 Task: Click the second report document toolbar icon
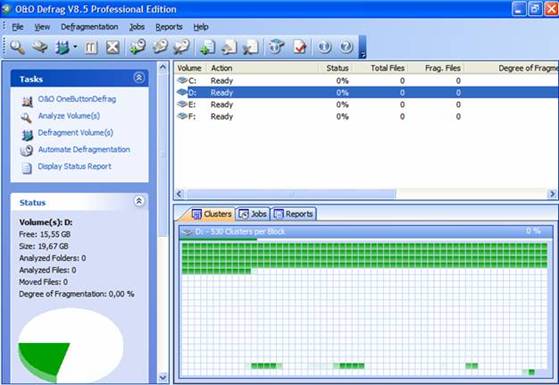[x=229, y=47]
